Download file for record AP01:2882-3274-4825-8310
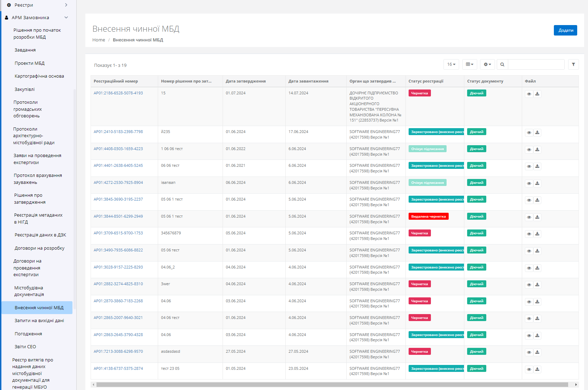 click(x=537, y=285)
